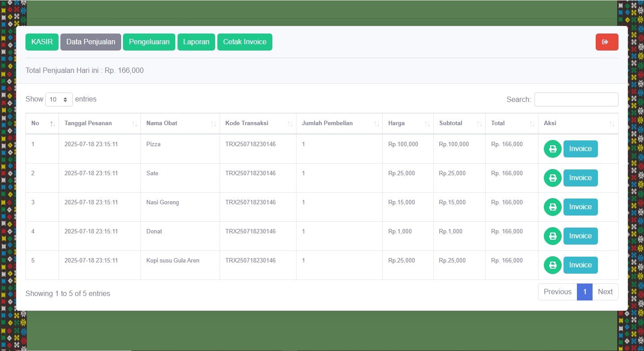
Task: Click the print icon for Sate row
Action: (x=552, y=178)
